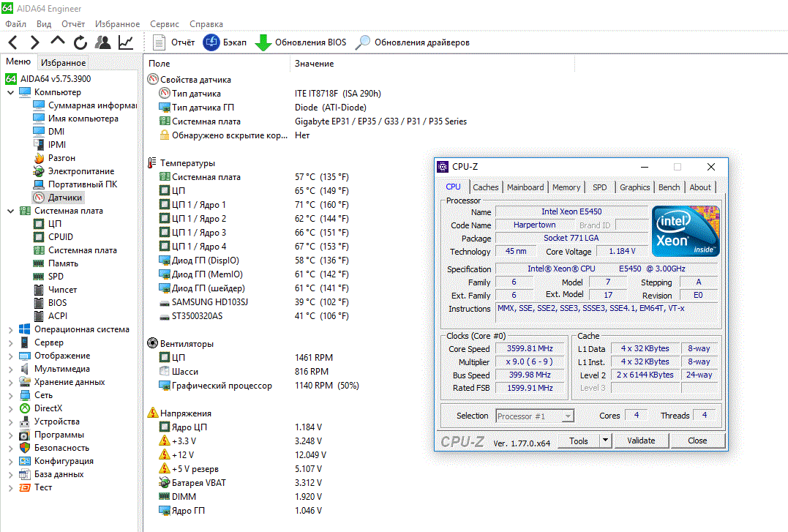
Task: Open the Tools dropdown arrow in CPU-Z
Action: (605, 441)
